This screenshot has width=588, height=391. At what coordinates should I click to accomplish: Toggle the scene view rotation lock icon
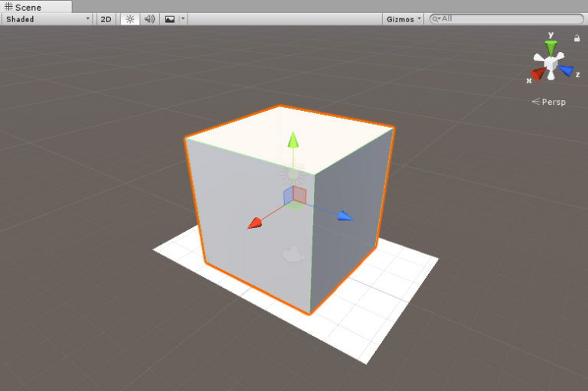(x=577, y=37)
